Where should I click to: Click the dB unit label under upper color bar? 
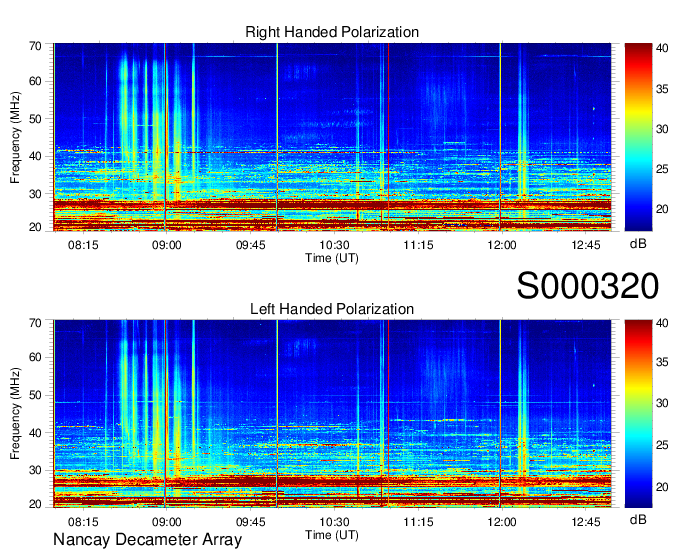click(x=638, y=244)
